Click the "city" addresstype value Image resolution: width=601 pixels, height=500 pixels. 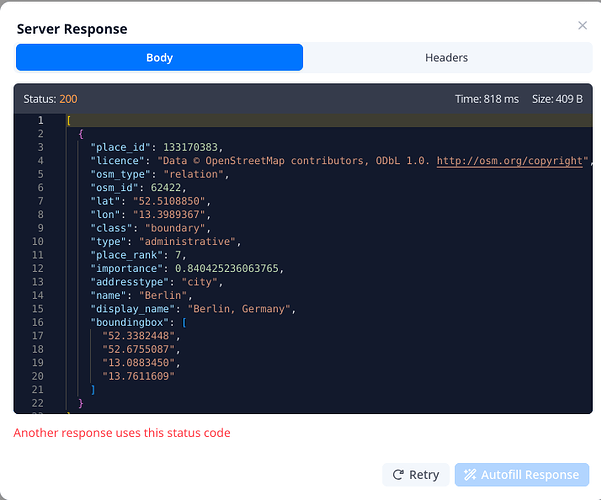click(x=199, y=282)
